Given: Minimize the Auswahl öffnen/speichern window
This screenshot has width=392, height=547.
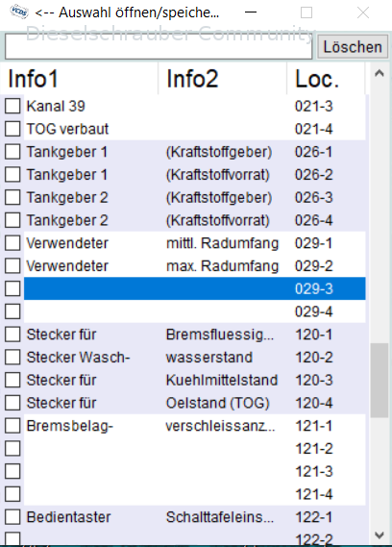Looking at the screenshot, I should tap(251, 12).
